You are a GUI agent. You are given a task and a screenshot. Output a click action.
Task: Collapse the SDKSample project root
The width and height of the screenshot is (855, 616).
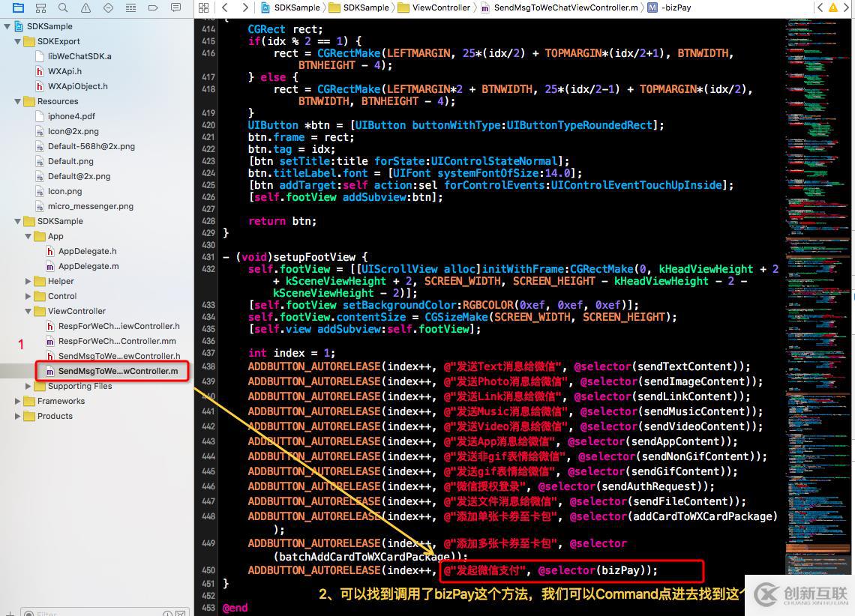point(7,26)
